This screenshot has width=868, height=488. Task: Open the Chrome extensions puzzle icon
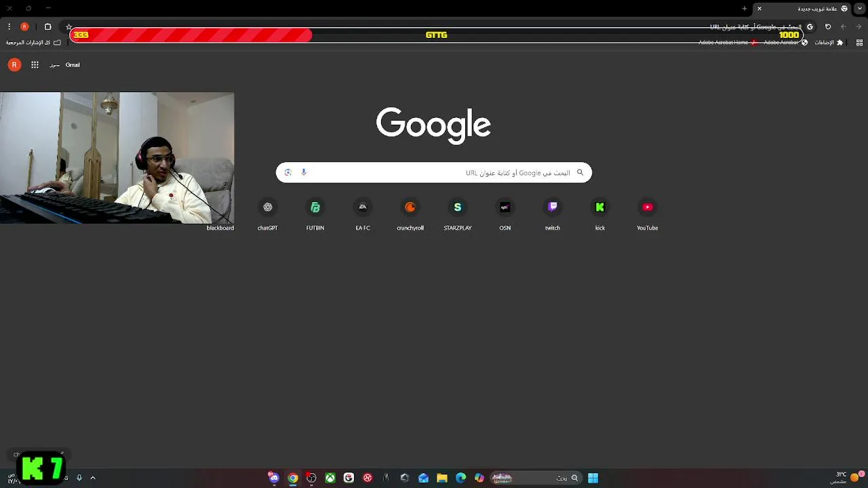point(47,26)
